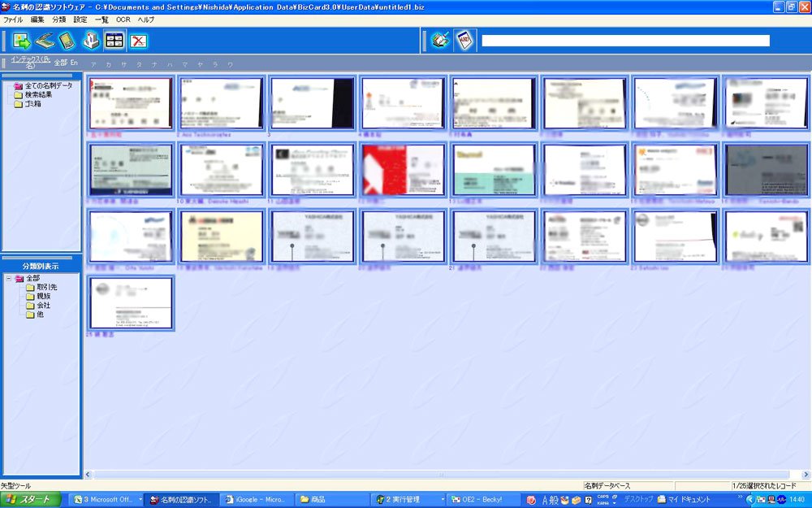812x508 pixels.
Task: Open the 分類 menu
Action: click(x=59, y=20)
